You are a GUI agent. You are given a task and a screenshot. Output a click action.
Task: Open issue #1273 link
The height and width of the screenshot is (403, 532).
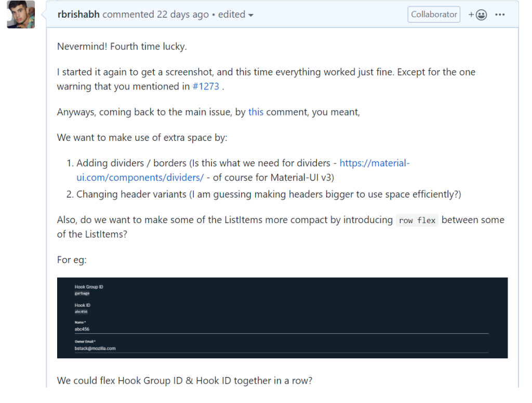(x=206, y=86)
